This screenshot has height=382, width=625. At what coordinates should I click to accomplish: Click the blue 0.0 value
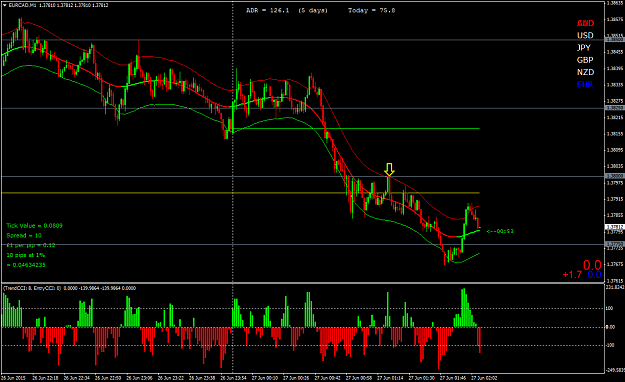click(x=594, y=274)
